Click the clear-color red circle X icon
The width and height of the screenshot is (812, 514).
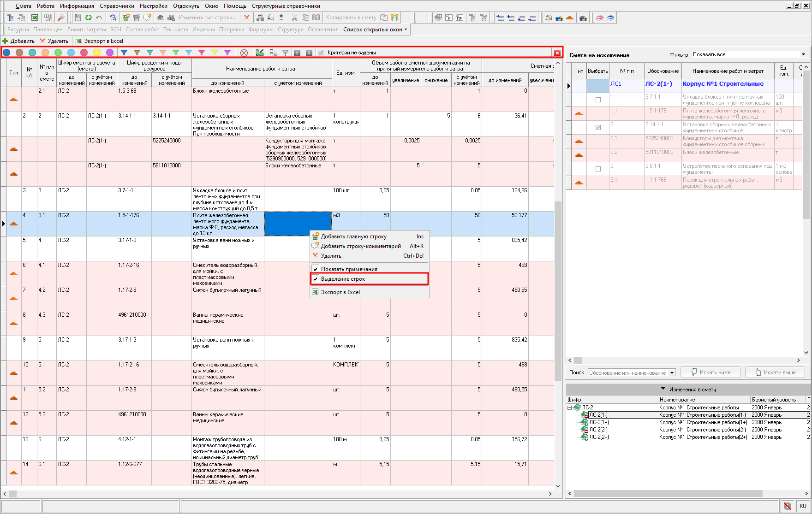click(x=244, y=53)
